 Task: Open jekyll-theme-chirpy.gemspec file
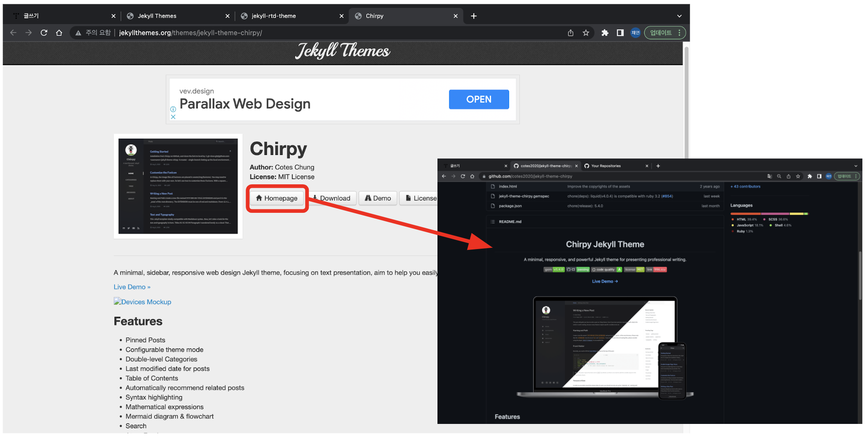pyautogui.click(x=524, y=196)
